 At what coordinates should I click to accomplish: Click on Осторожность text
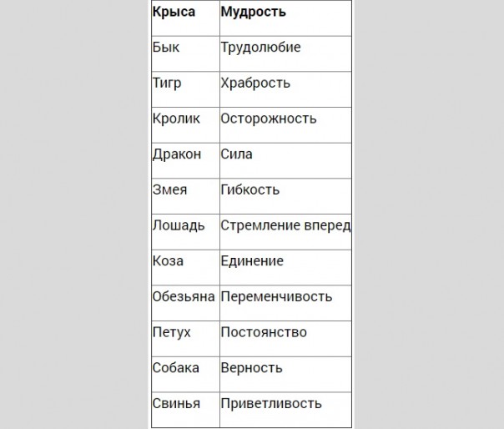coord(269,119)
